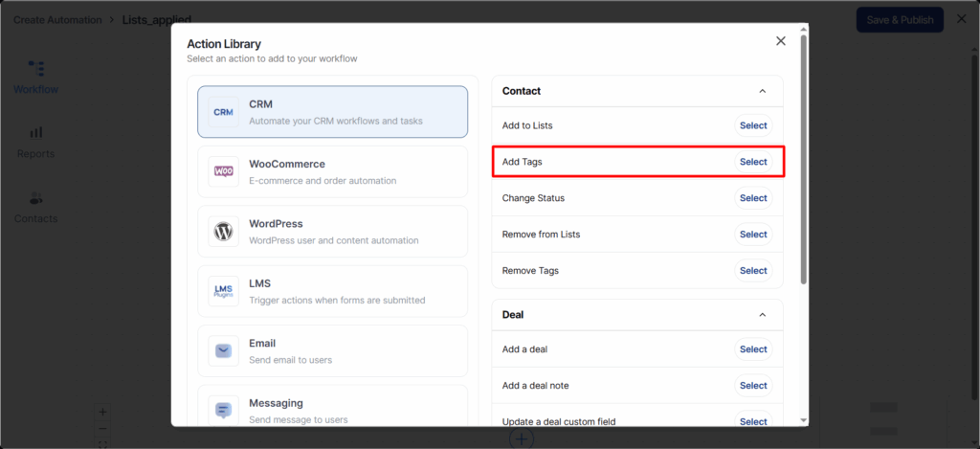Select the Add a deal action
Screen dimensions: 980x449
point(752,349)
